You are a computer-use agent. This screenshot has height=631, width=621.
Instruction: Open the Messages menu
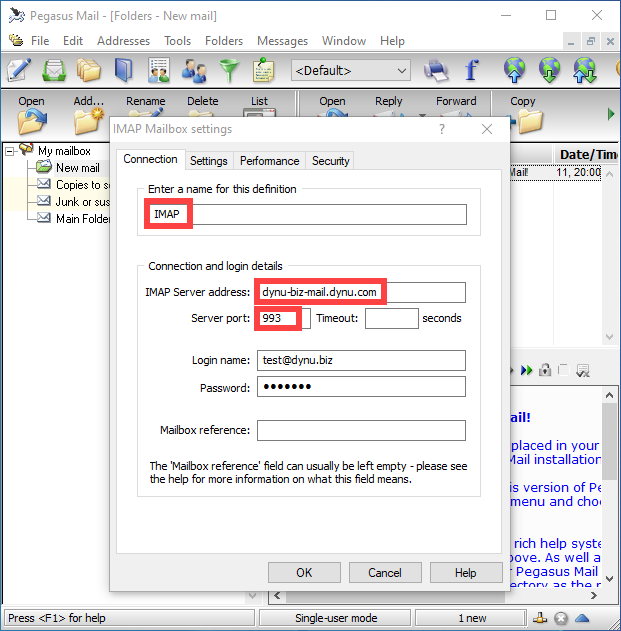coord(282,41)
